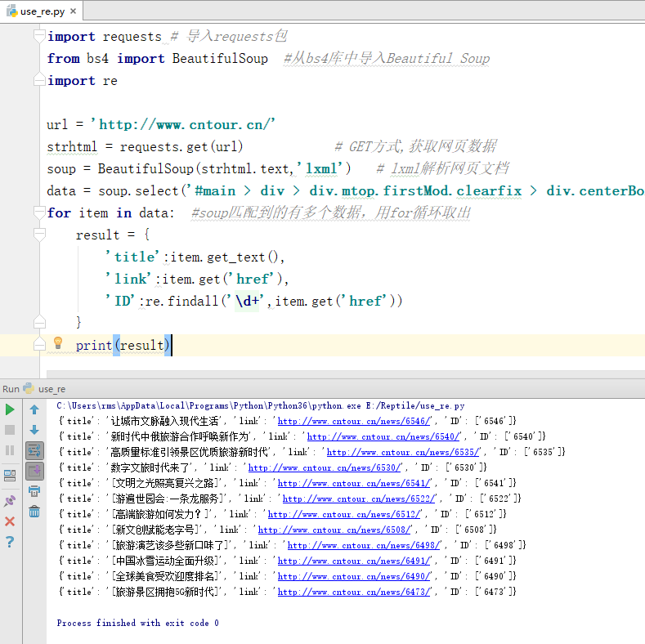645x644 pixels.
Task: Select the use_re.py editor tab
Action: pos(43,11)
